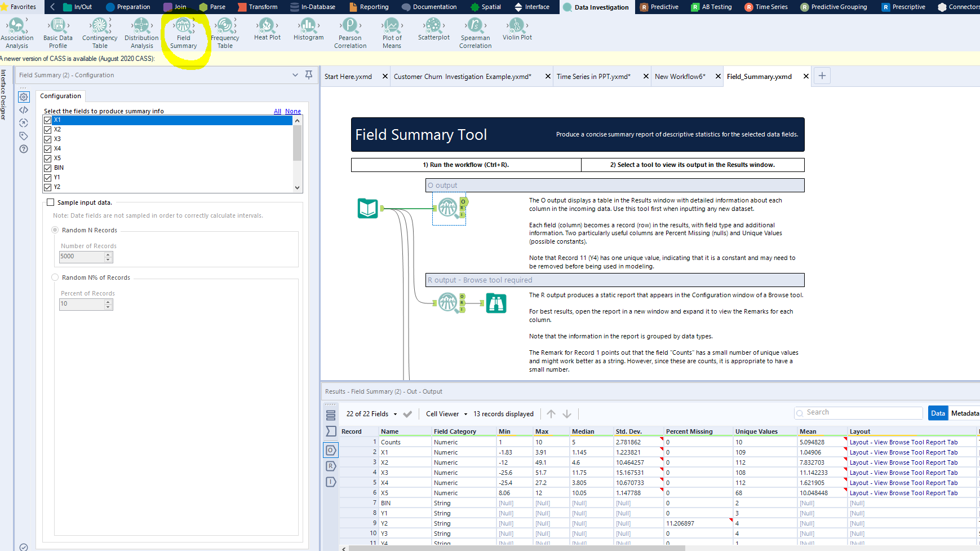This screenshot has width=980, height=551.
Task: Switch to the Time Series in PPT tab
Action: (x=593, y=76)
